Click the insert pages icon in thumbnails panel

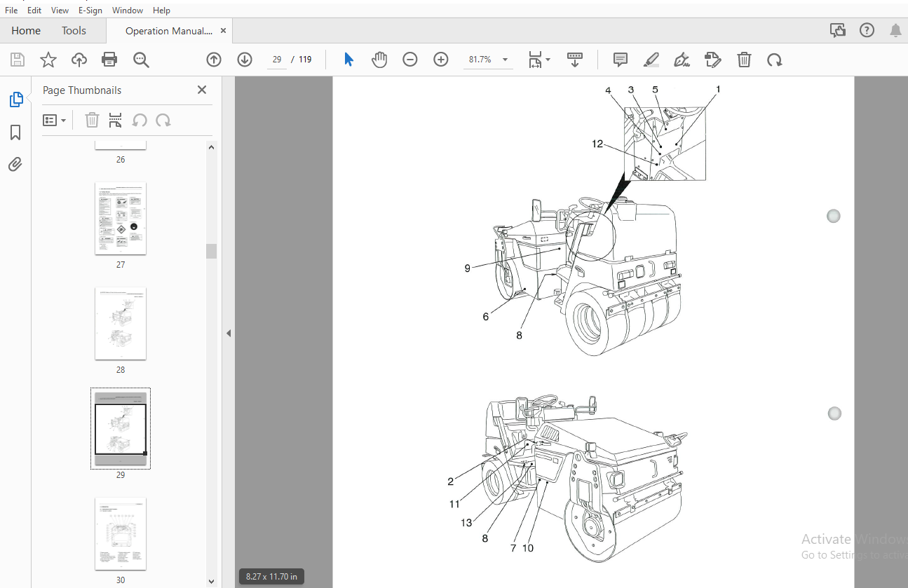[116, 121]
